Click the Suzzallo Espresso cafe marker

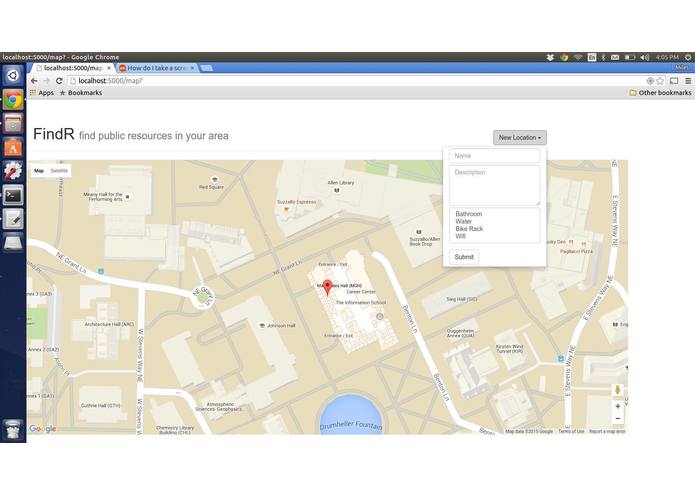(286, 209)
